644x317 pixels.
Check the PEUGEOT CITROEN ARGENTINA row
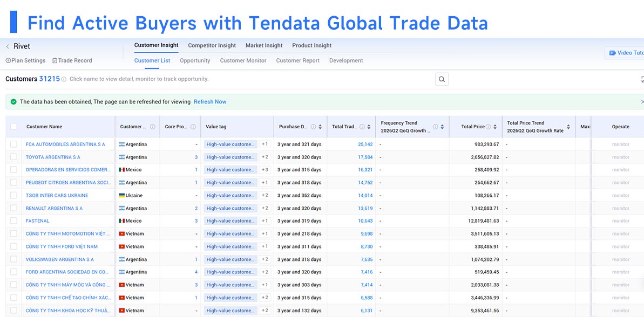(x=13, y=182)
